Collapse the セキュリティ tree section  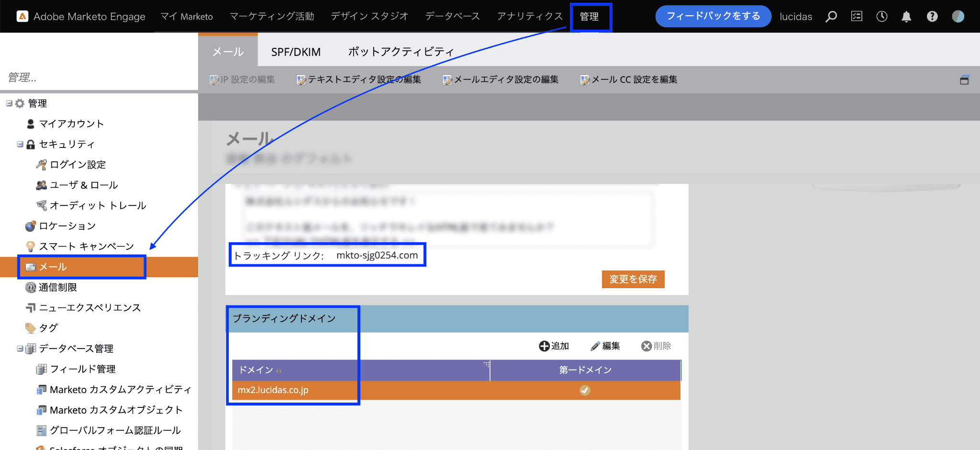(20, 144)
